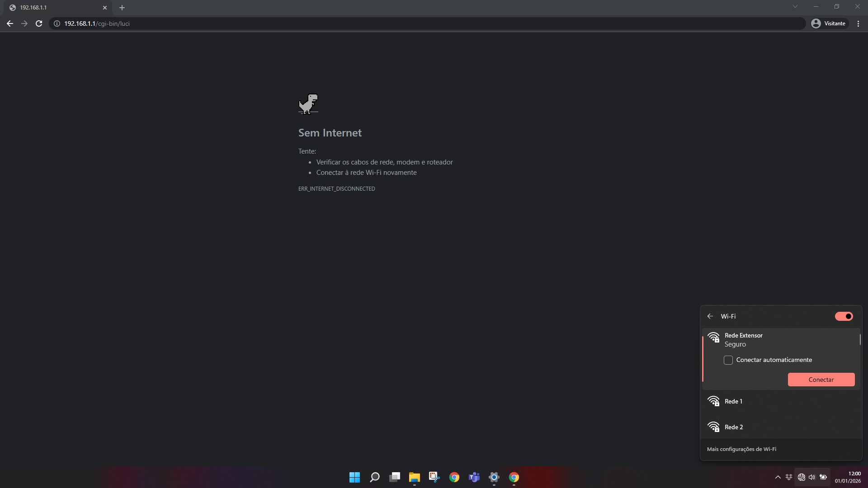Image resolution: width=868 pixels, height=488 pixels.
Task: Click the browser back arrow
Action: click(x=10, y=23)
